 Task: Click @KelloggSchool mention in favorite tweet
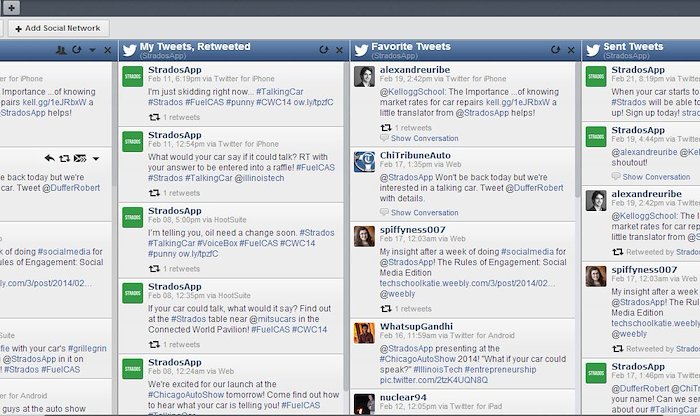[412, 92]
